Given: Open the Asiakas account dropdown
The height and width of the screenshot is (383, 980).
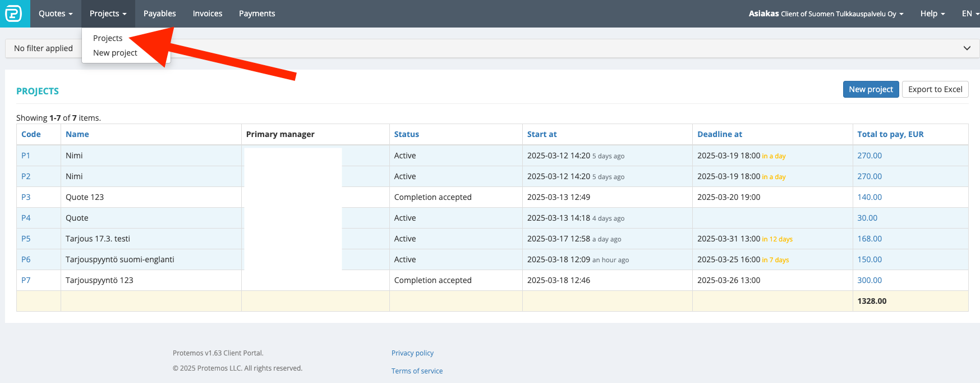Looking at the screenshot, I should point(826,13).
